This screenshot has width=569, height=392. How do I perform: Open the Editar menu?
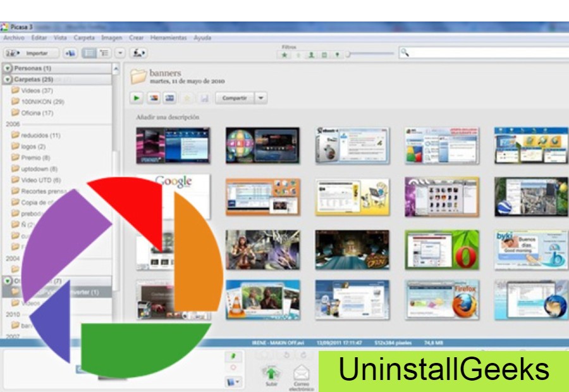coord(39,38)
